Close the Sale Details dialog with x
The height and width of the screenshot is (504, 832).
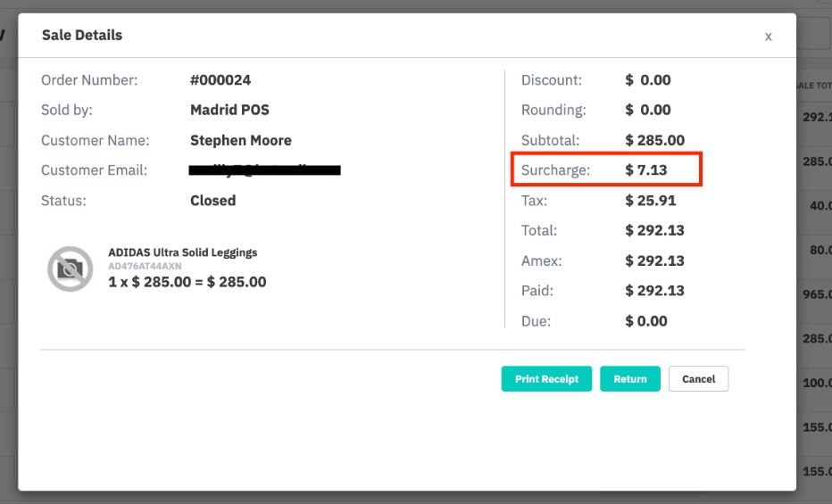(x=768, y=37)
